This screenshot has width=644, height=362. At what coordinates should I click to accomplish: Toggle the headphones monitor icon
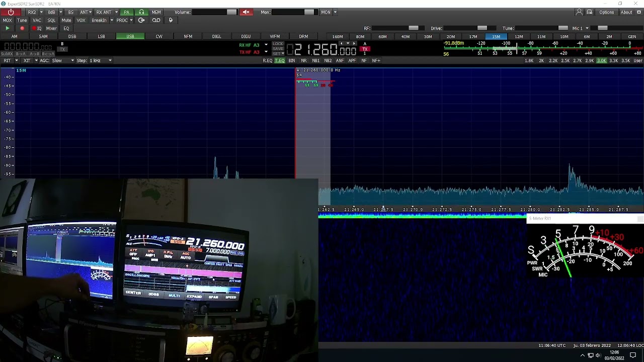click(x=141, y=12)
